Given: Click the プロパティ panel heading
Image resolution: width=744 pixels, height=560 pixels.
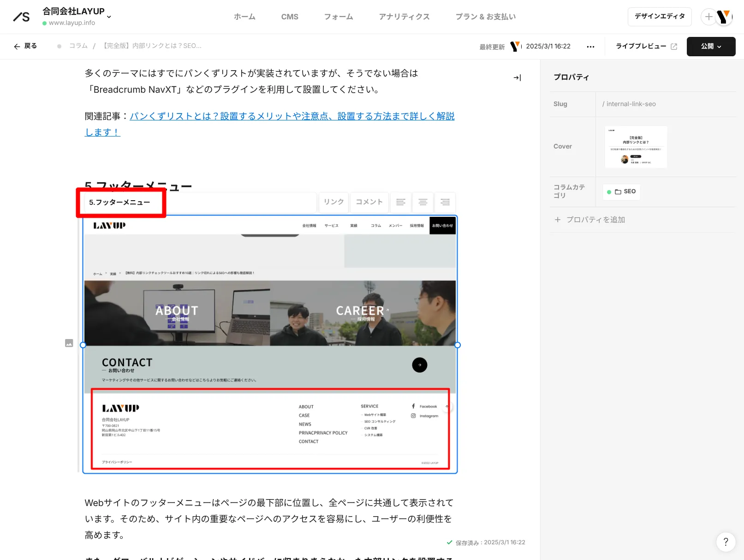Looking at the screenshot, I should [571, 77].
